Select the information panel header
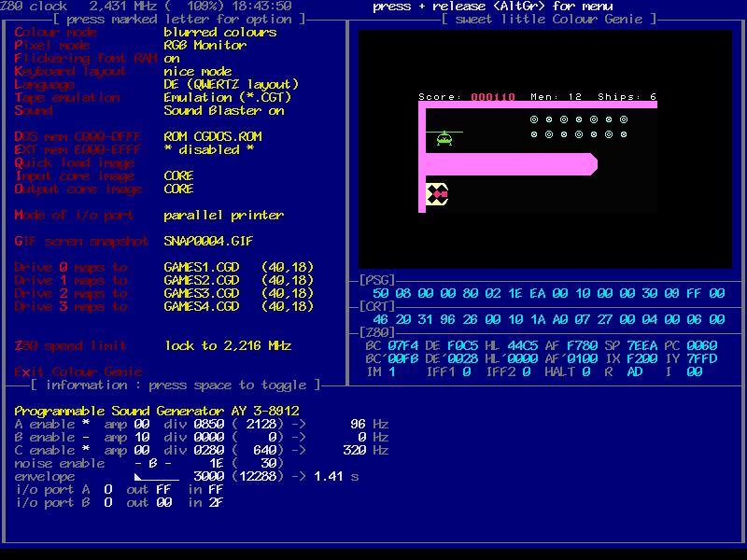 (175, 385)
